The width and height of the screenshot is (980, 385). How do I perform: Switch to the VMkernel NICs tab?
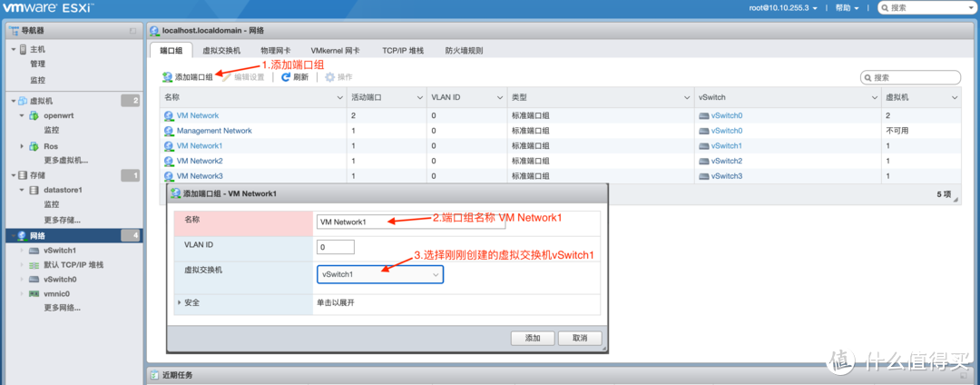334,51
